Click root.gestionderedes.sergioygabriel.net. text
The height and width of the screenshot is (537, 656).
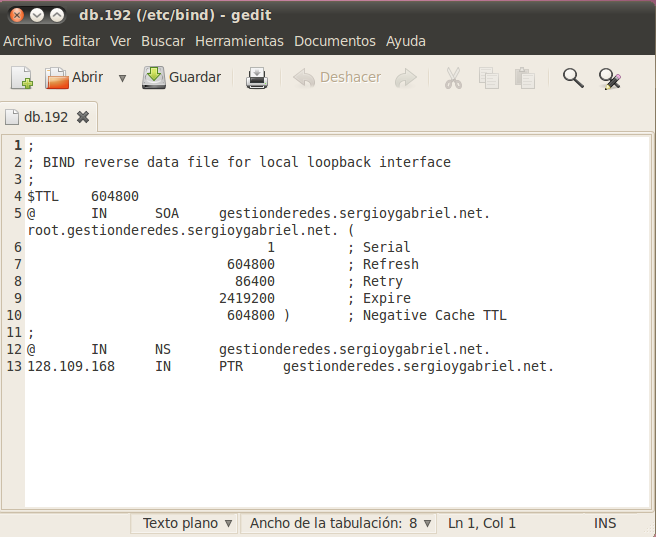pos(182,230)
